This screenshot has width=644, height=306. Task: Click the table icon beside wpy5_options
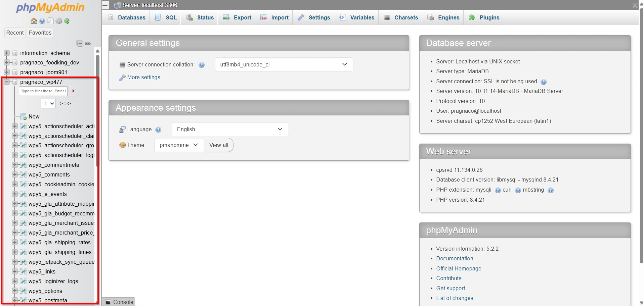click(x=23, y=291)
